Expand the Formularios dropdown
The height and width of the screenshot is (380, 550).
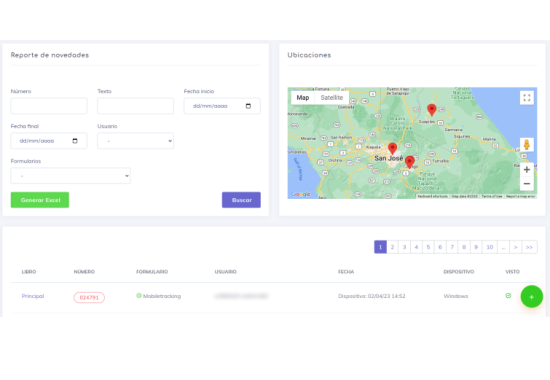point(71,176)
